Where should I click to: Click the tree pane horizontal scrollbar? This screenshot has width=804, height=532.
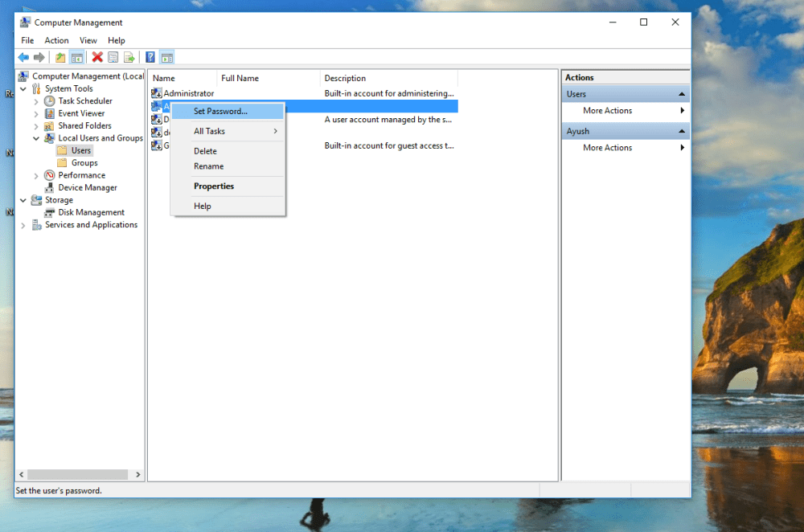tap(77, 475)
